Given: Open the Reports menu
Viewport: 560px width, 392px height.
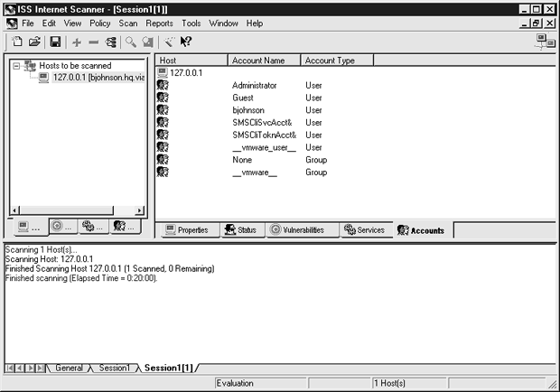Looking at the screenshot, I should point(159,23).
